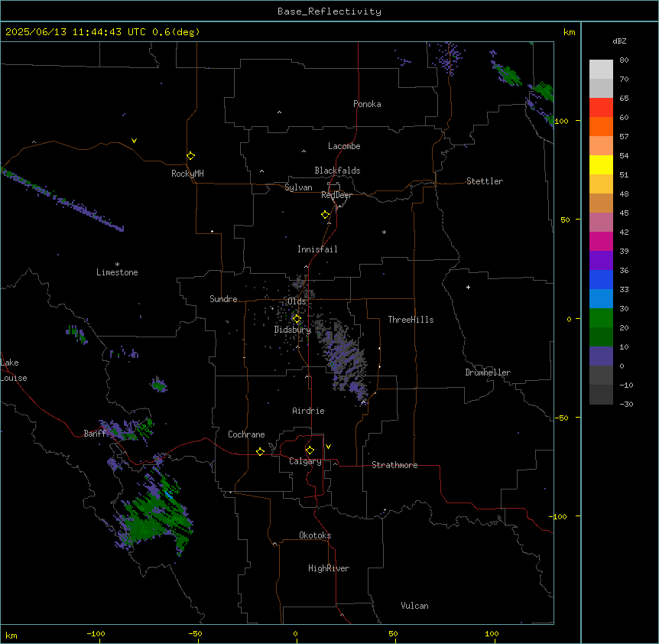The image size is (659, 644).
Task: Select the yellow diamond marker below Cochrane
Action: (260, 451)
